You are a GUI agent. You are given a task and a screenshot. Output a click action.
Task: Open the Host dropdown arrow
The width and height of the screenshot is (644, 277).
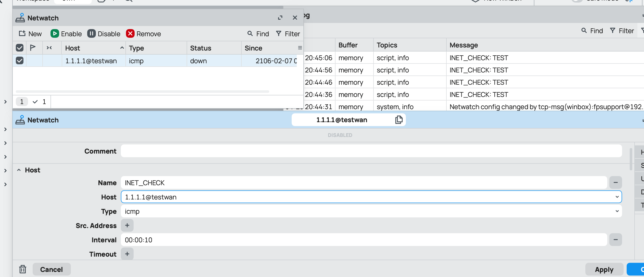pos(617,197)
